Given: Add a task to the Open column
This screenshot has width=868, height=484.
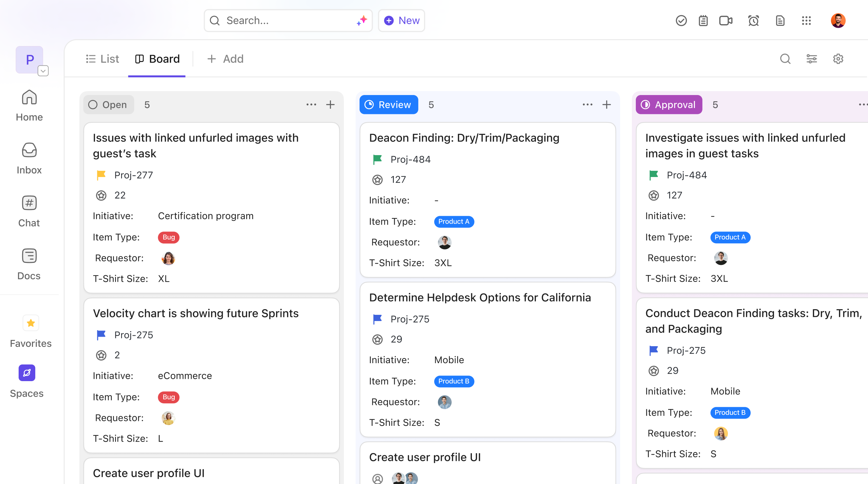Looking at the screenshot, I should [x=330, y=105].
